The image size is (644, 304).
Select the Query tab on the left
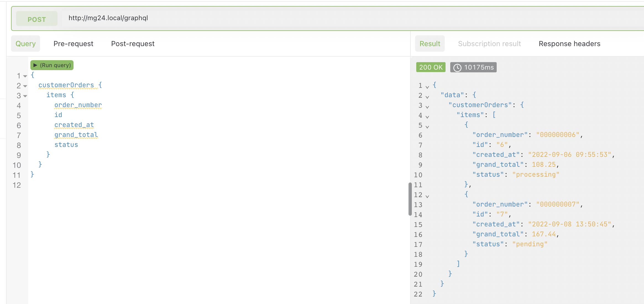[25, 43]
